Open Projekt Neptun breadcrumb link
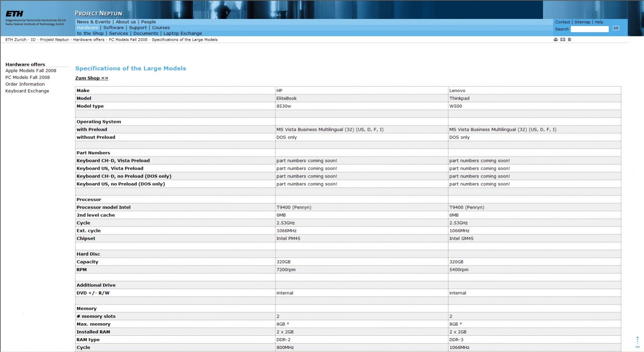Image resolution: width=644 pixels, height=352 pixels. point(54,40)
